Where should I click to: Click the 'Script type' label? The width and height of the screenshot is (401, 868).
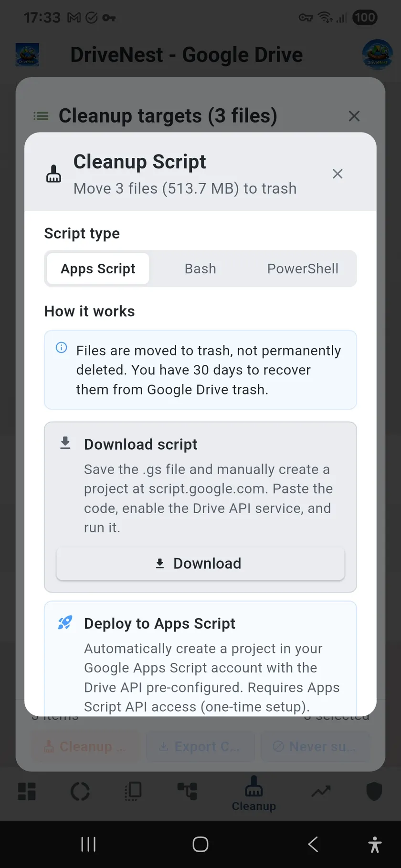click(82, 234)
